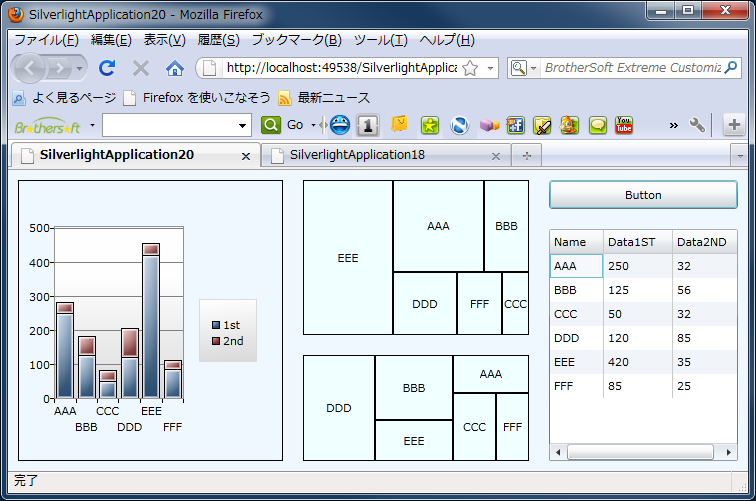Open the Go button dropdown arrow

coord(313,125)
